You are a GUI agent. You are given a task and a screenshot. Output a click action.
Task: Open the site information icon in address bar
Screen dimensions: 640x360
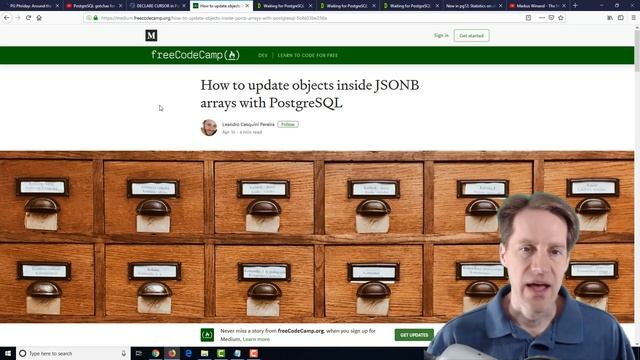(89, 18)
